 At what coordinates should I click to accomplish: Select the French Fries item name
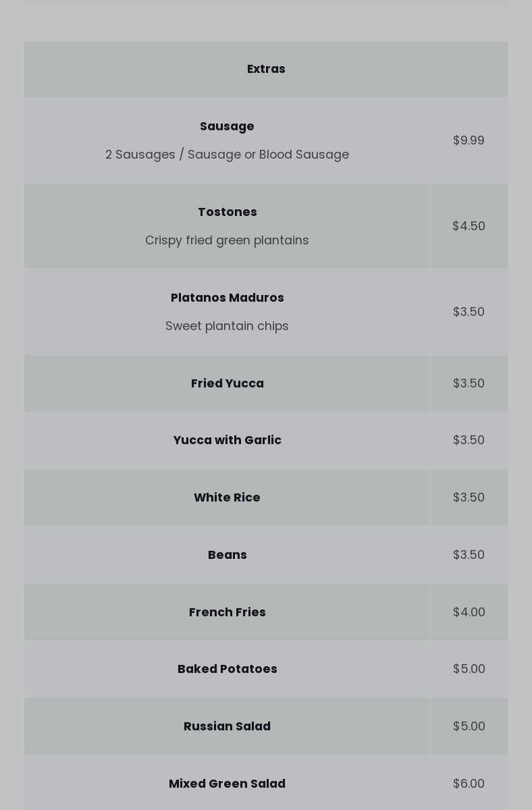point(227,612)
